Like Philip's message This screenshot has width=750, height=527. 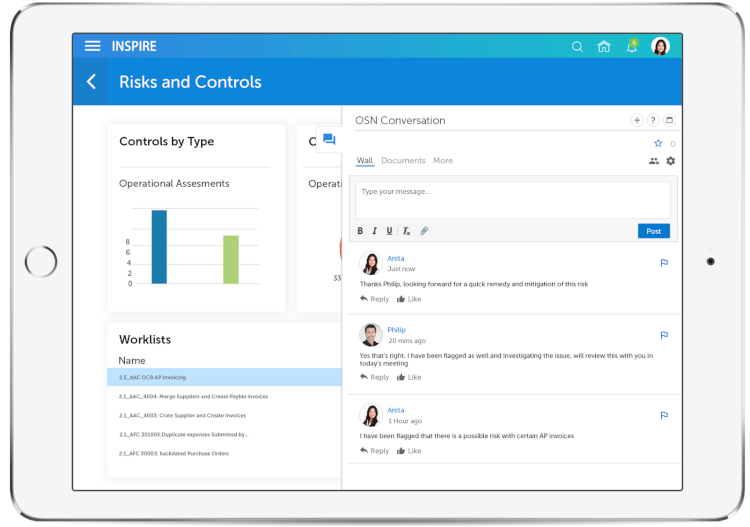coord(409,377)
